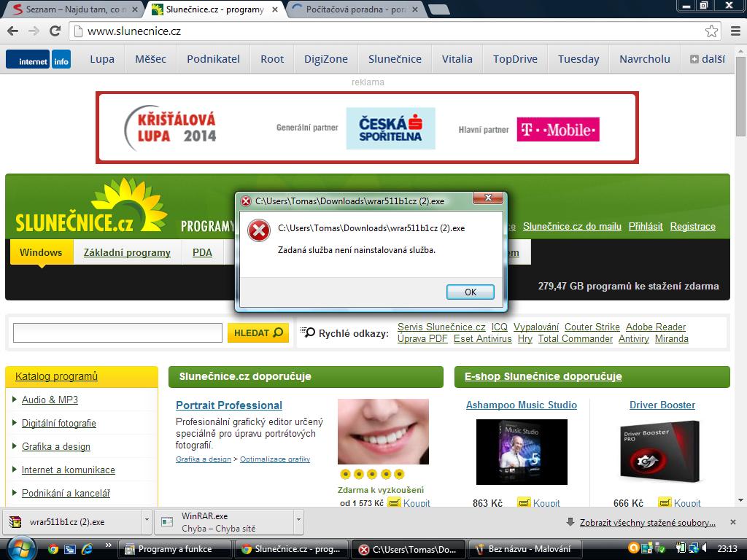
Task: Click the cart icon next to 666 Kč Koupit
Action: (665, 503)
